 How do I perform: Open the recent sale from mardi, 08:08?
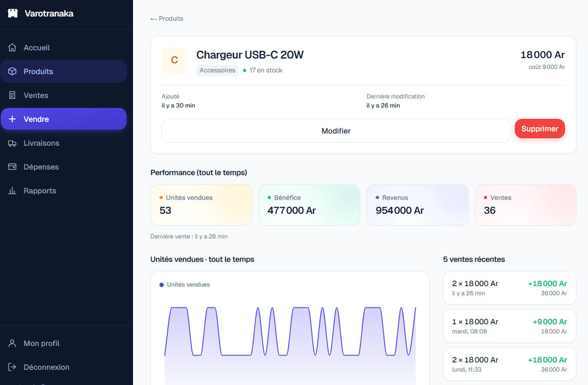coord(510,326)
